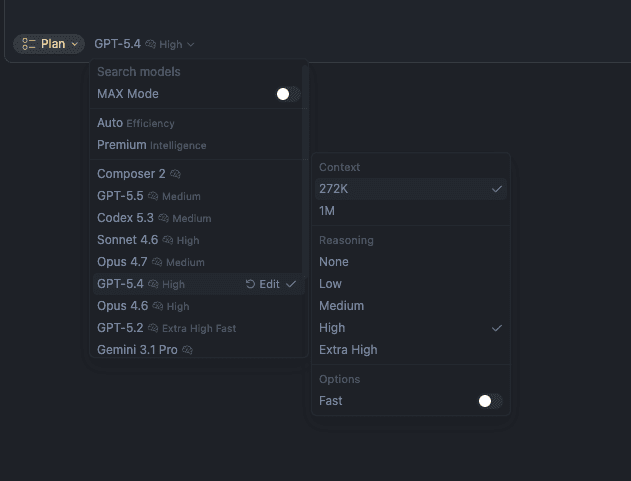Click the chevron beside High in header
Image resolution: width=631 pixels, height=481 pixels.
pos(191,44)
